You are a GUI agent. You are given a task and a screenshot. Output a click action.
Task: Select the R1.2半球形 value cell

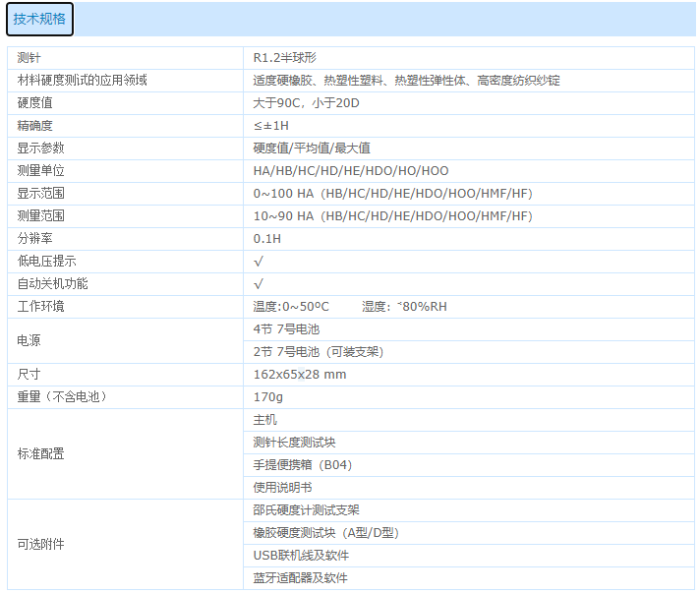point(285,58)
